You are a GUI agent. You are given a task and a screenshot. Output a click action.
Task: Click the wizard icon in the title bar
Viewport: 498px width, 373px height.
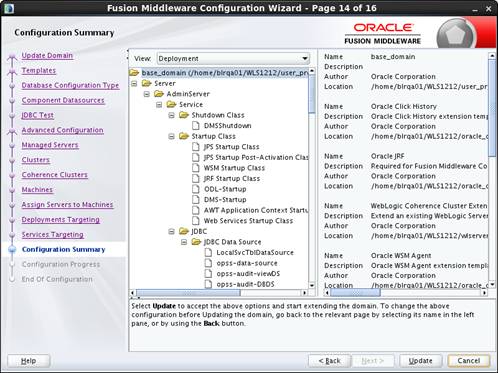9,8
